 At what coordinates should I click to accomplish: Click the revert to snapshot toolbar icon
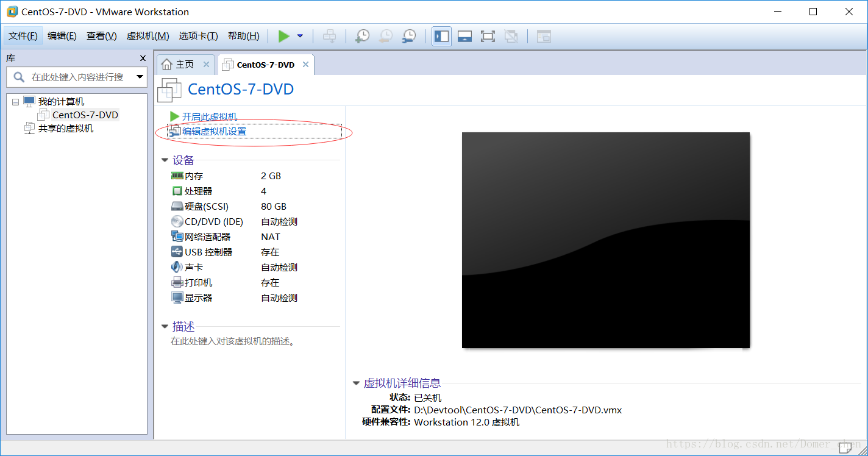(x=385, y=36)
